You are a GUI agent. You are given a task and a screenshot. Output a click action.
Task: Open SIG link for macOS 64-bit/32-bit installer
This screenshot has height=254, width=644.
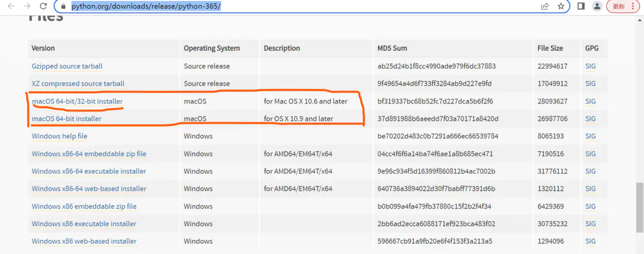(x=590, y=101)
